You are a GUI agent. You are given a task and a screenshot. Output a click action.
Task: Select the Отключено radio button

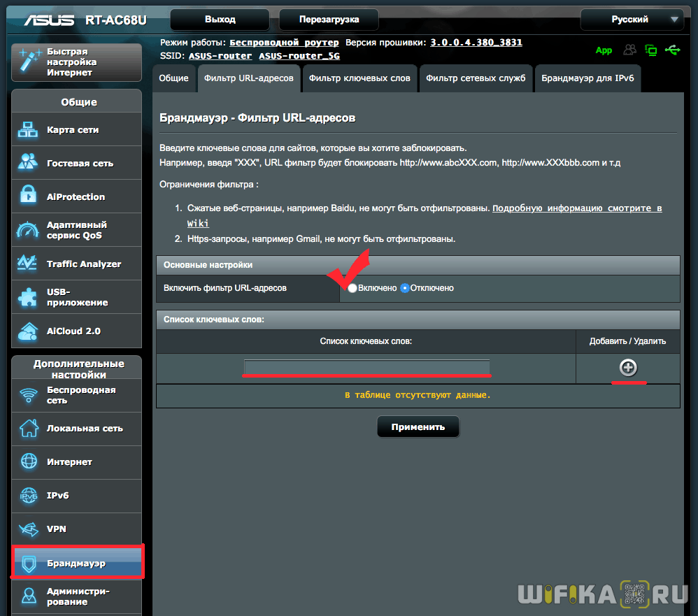tap(405, 288)
